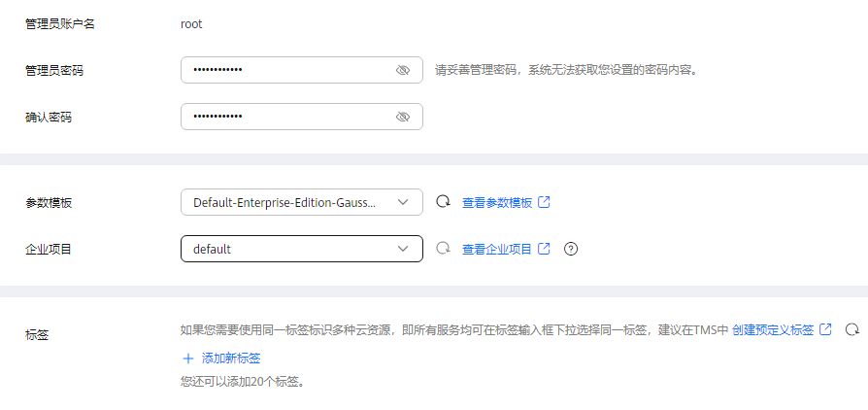Open the 查看企业项目 link
This screenshot has height=410, width=868.
(x=497, y=250)
